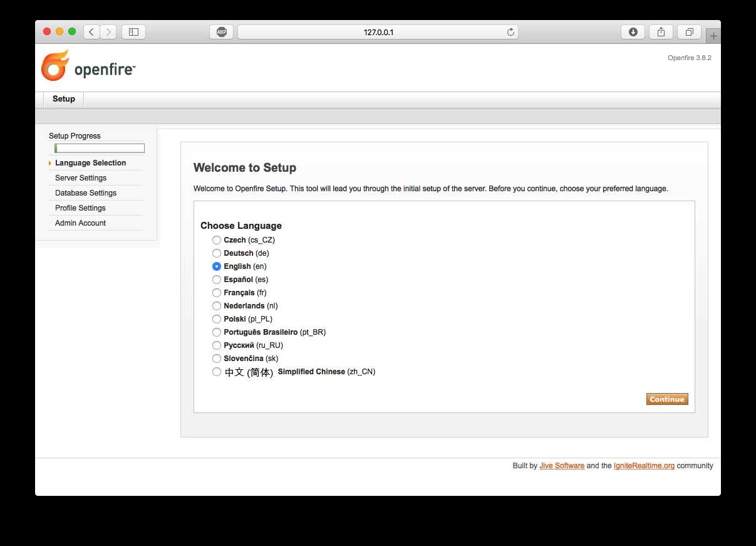Open a new tab with the plus button

(x=713, y=36)
